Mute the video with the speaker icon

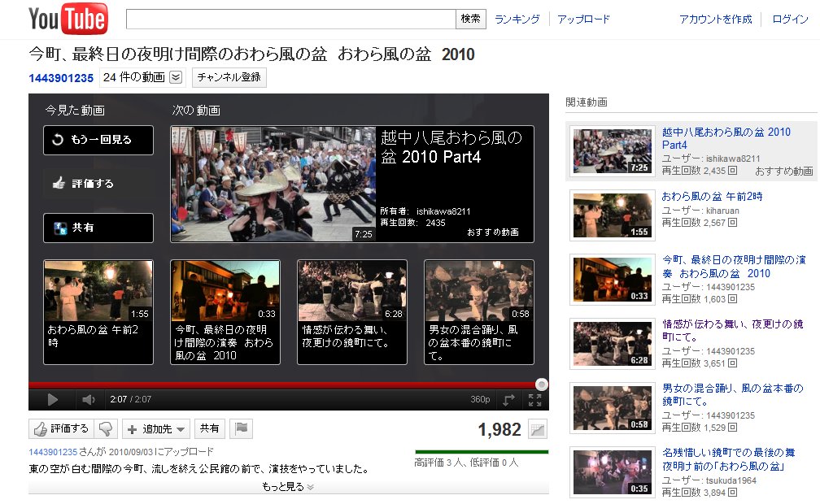pos(89,399)
